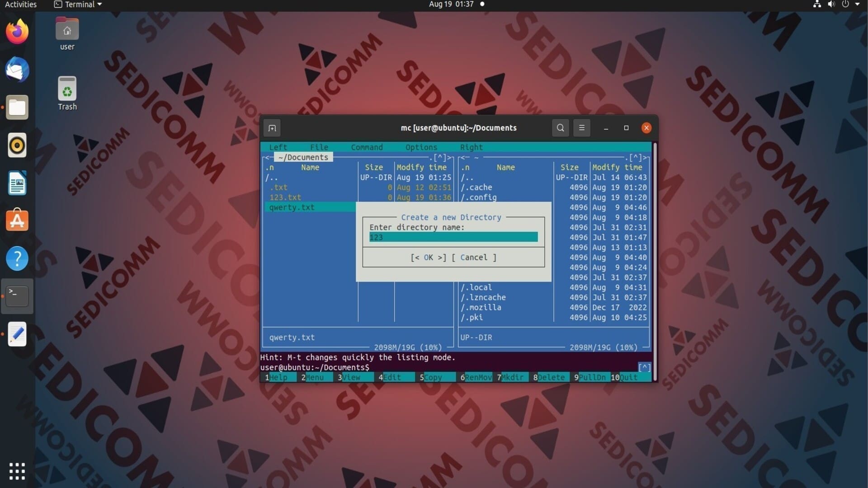The width and height of the screenshot is (868, 488).
Task: Open Firefox from the dock
Action: (17, 32)
